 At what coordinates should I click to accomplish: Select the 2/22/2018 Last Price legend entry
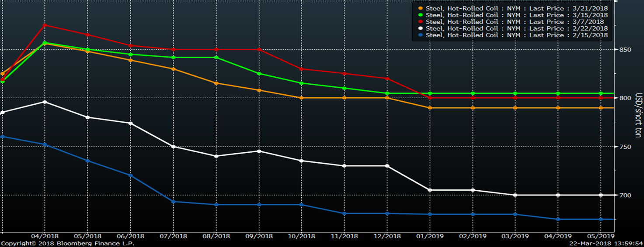tap(516, 28)
